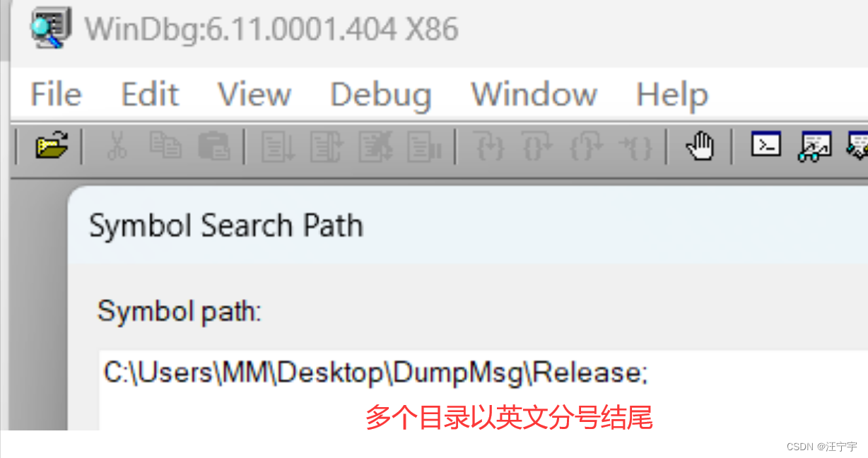The height and width of the screenshot is (458, 868).
Task: Click the Stop Debugging toolbar icon
Action: tap(375, 146)
